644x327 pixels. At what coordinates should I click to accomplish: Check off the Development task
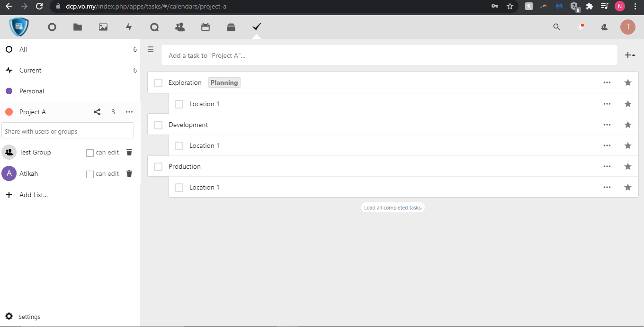click(158, 125)
